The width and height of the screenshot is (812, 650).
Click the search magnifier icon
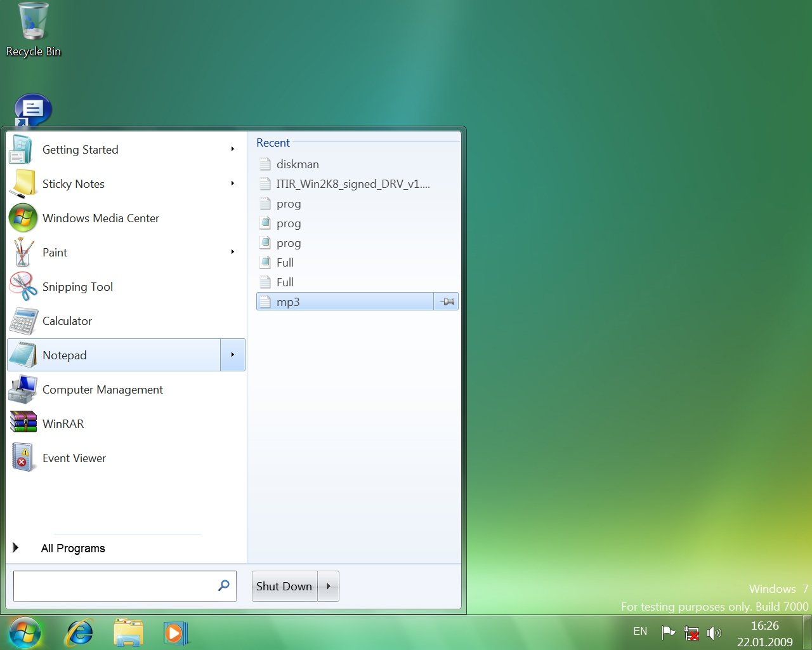click(224, 585)
